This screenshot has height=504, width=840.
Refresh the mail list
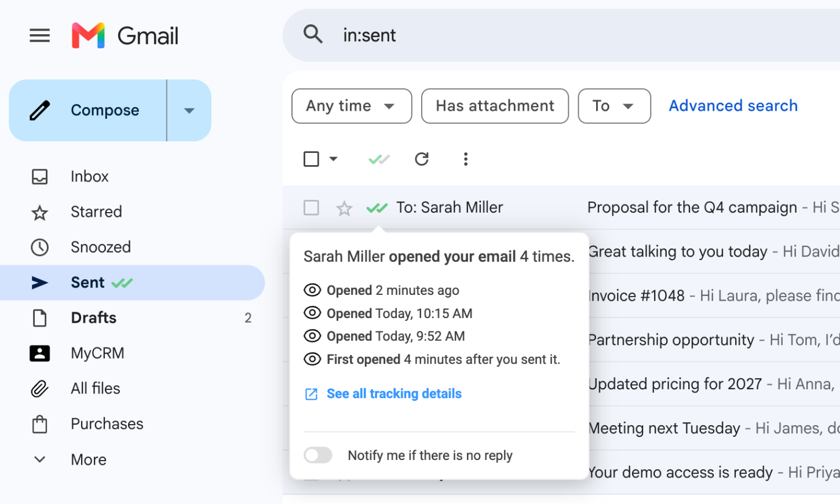point(422,159)
